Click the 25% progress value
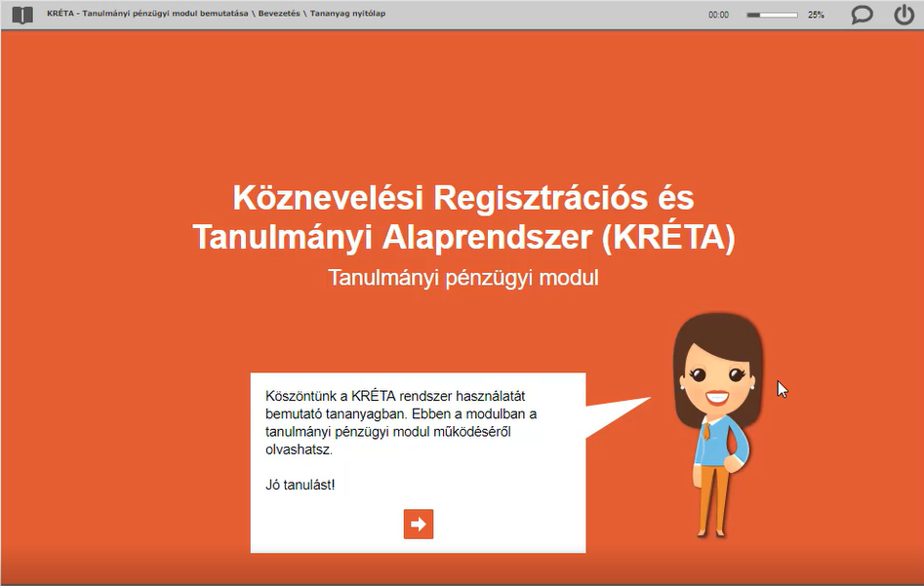The width and height of the screenshot is (924, 586). point(816,15)
